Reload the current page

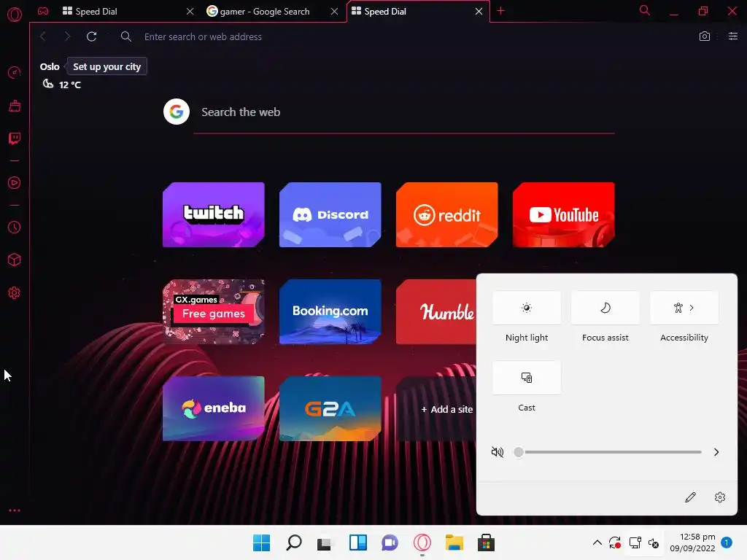tap(91, 36)
